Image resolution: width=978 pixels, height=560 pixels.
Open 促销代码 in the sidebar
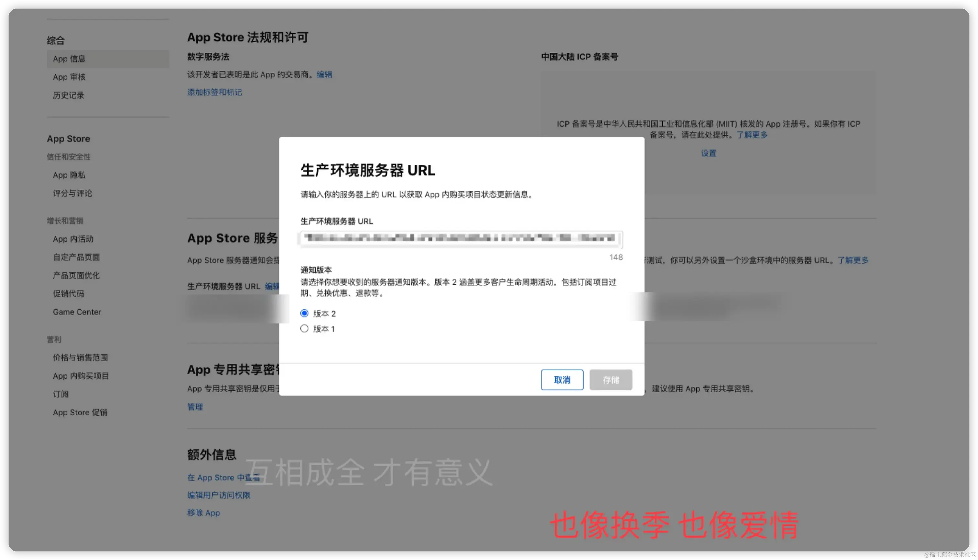[x=69, y=293]
